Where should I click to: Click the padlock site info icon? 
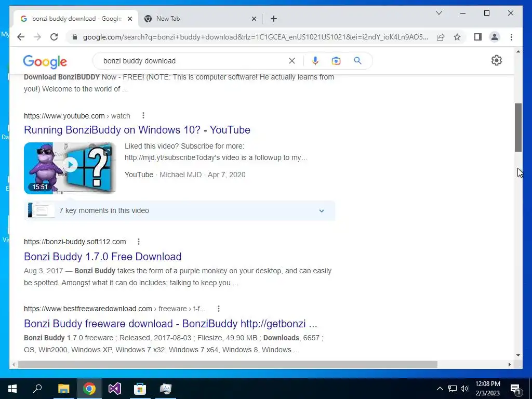coord(75,37)
